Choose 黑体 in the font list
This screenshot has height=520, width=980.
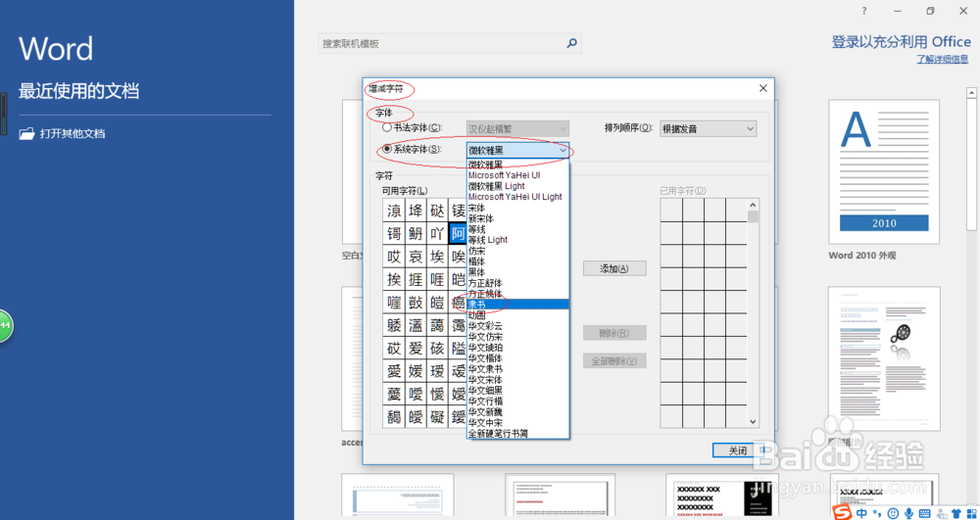coord(517,272)
